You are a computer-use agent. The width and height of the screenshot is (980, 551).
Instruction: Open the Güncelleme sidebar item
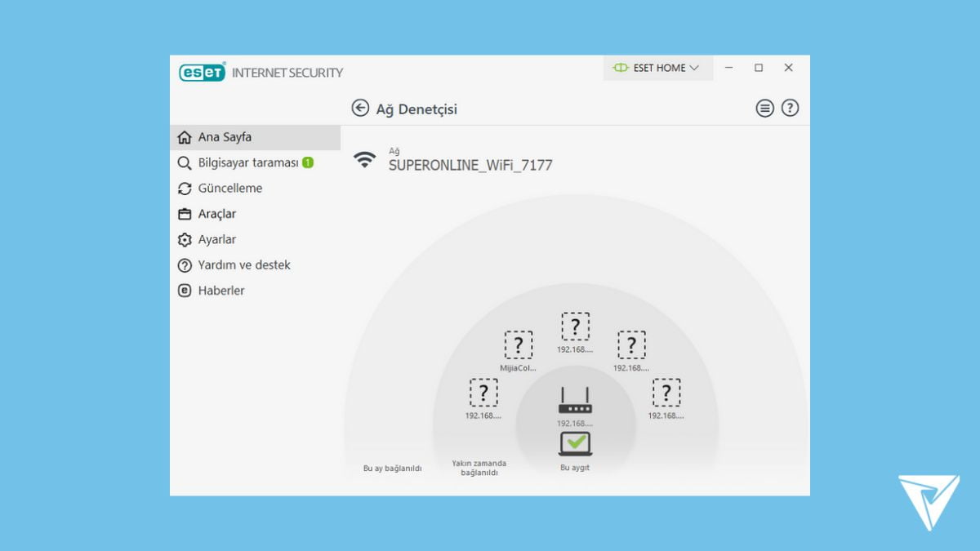click(x=229, y=189)
